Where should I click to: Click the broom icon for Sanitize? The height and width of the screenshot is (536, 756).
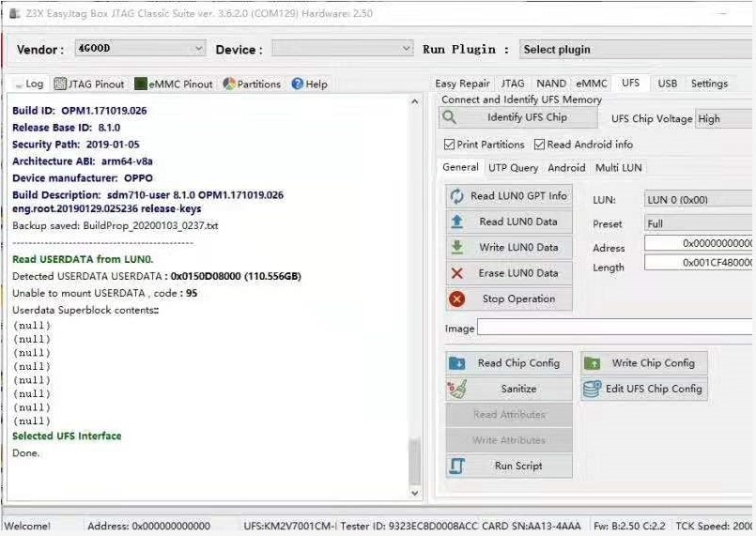(456, 389)
